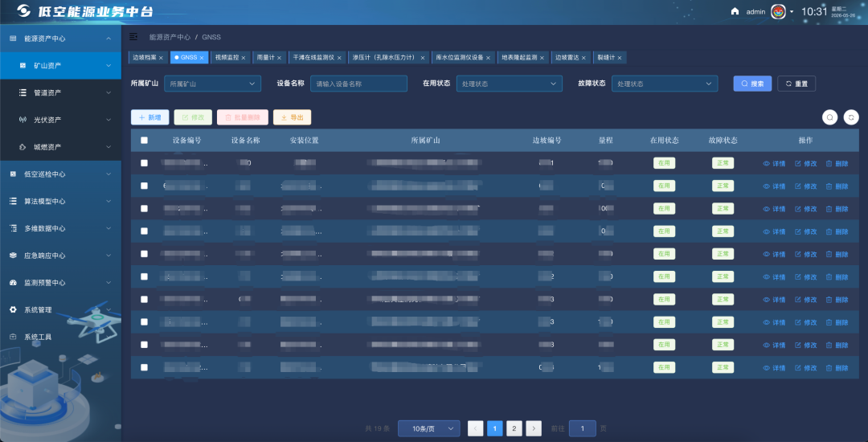Tick the last row checkbox

coord(144,367)
